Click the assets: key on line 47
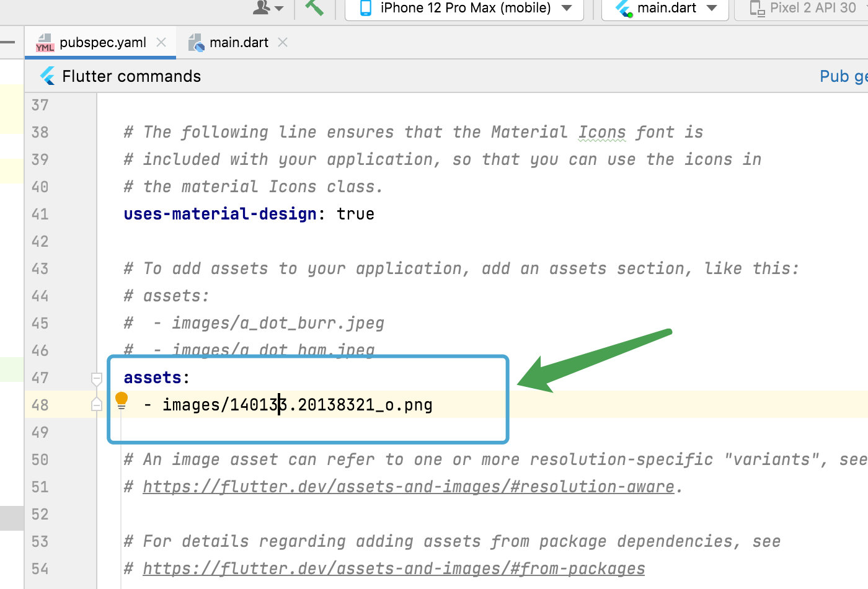 (156, 378)
